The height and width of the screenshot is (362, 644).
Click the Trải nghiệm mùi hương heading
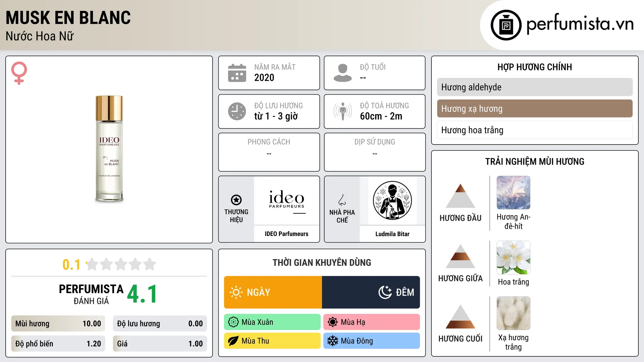[535, 162]
